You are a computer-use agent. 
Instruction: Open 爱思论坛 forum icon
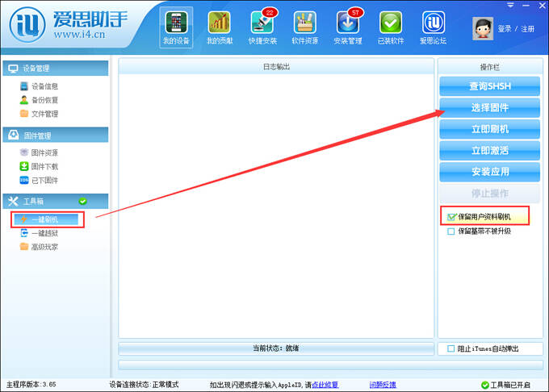pos(433,27)
